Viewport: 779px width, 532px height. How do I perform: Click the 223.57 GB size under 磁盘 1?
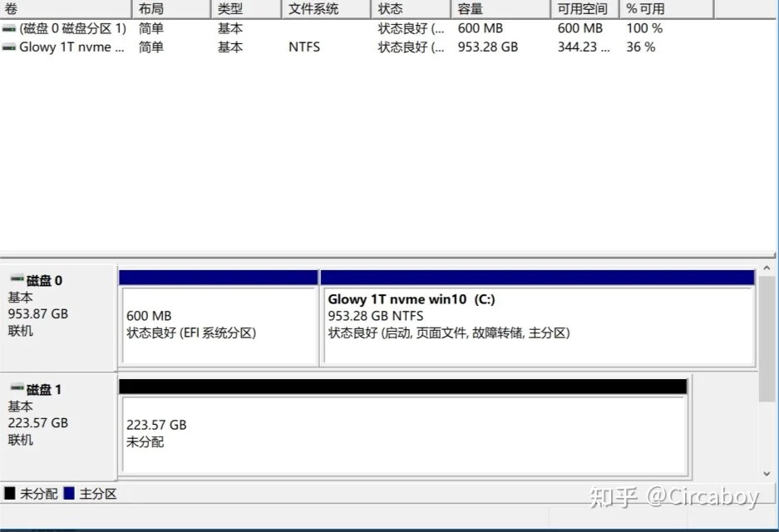pyautogui.click(x=38, y=423)
